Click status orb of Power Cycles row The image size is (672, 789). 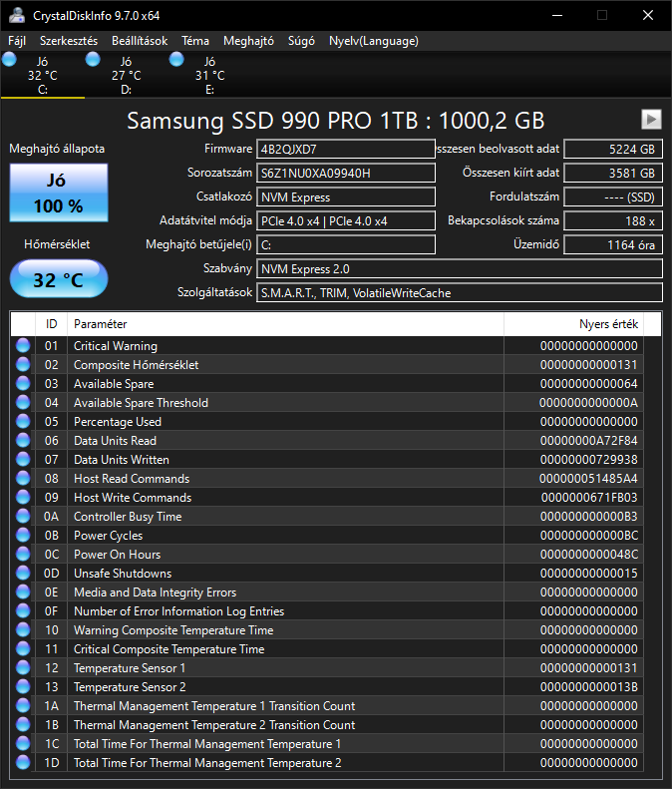[x=23, y=535]
